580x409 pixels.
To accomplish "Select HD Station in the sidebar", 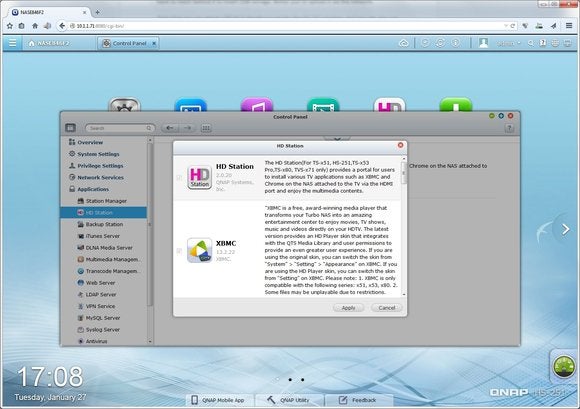I will pos(104,213).
